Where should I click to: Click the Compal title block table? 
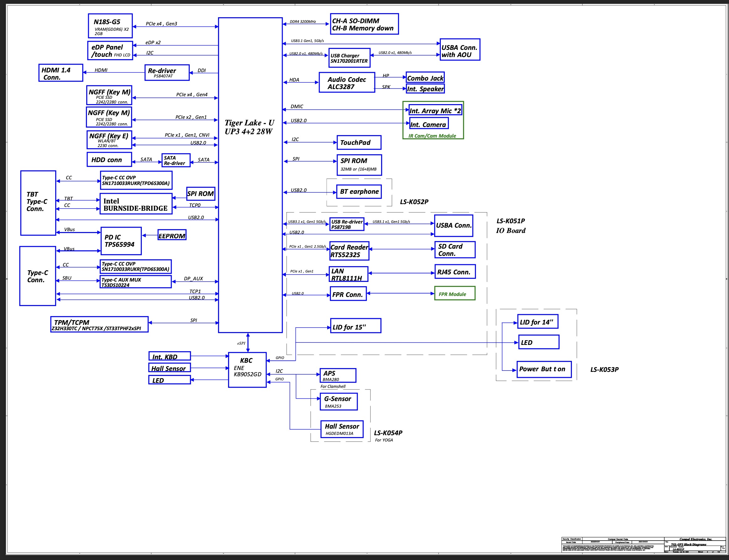(644, 545)
